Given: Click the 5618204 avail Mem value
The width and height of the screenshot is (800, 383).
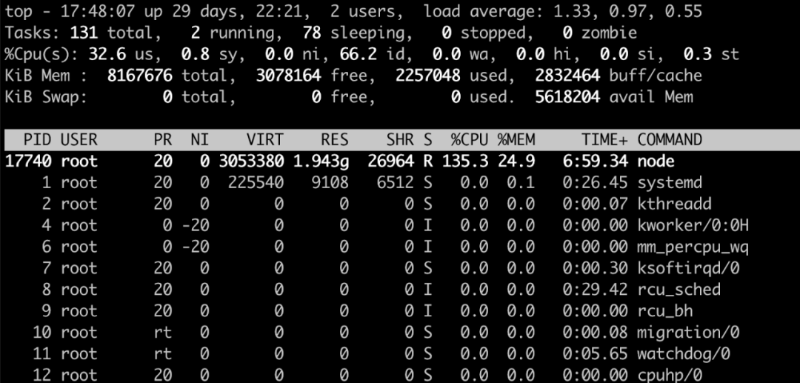Looking at the screenshot, I should [x=567, y=97].
